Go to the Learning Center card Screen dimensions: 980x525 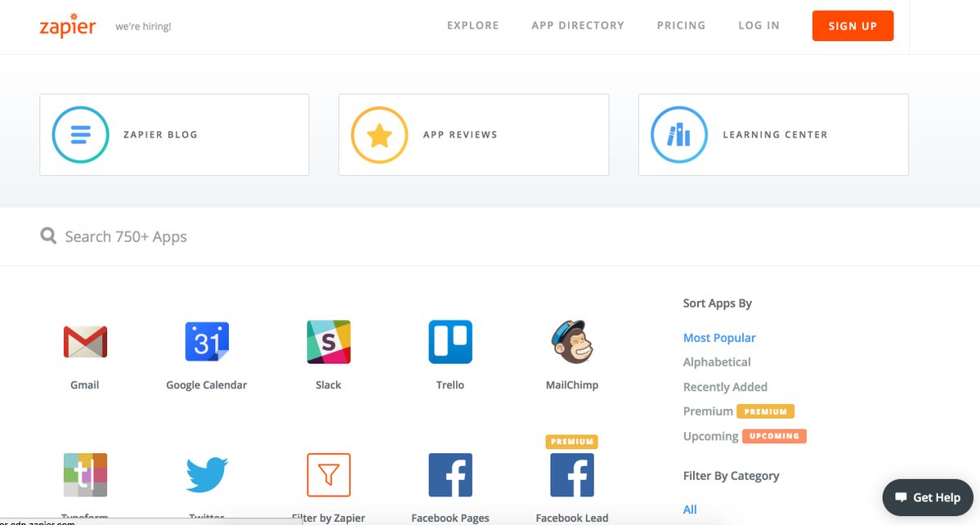coord(773,135)
